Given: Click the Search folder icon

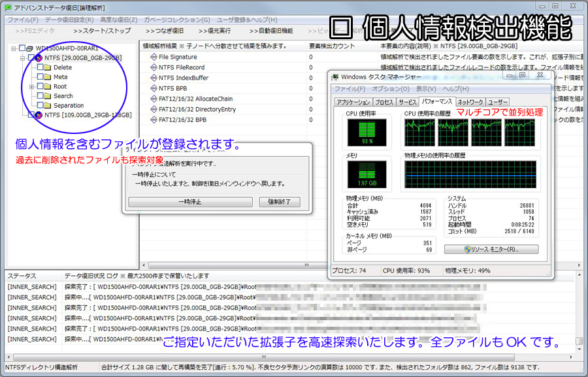Looking at the screenshot, I should [x=47, y=96].
